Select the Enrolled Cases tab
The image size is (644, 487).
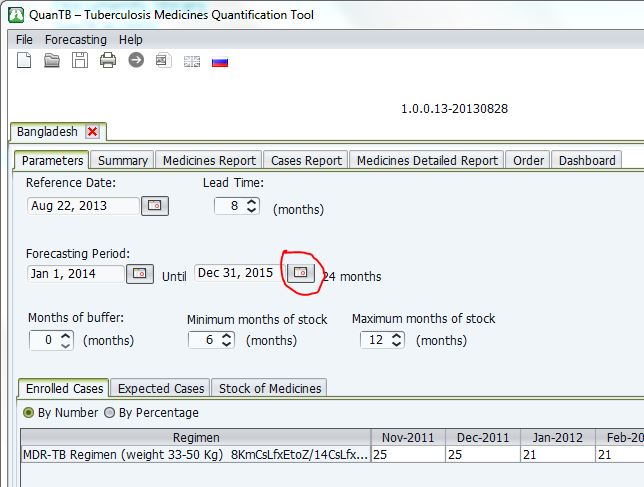(x=64, y=388)
